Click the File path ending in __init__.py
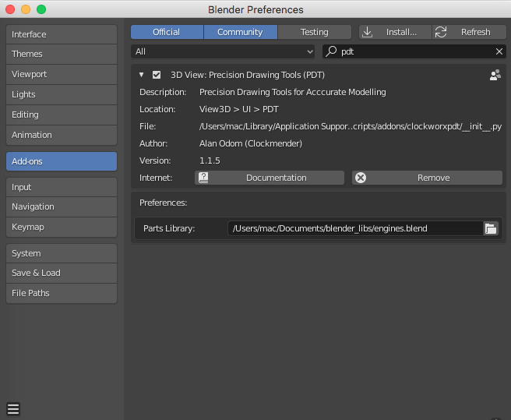 (351, 126)
